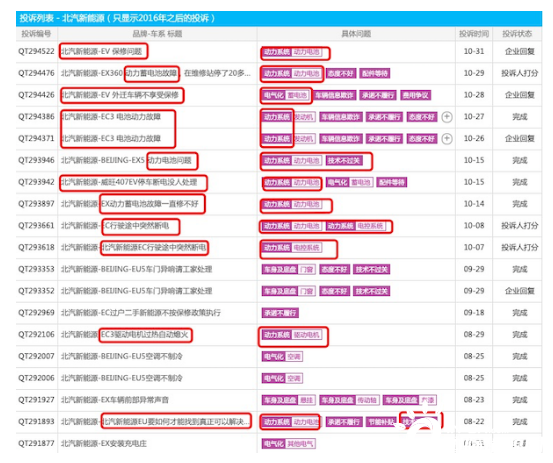Open the EV 外迁车辆不享受保修 complaint title
The width and height of the screenshot is (553, 463).
click(x=120, y=95)
